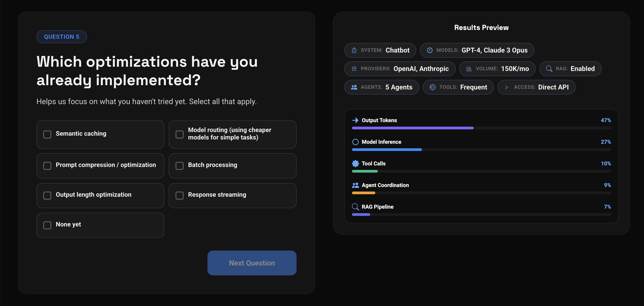Screen dimensions: 644x306
Task: Click the arrow icon beside Output Tokens
Action: click(355, 121)
